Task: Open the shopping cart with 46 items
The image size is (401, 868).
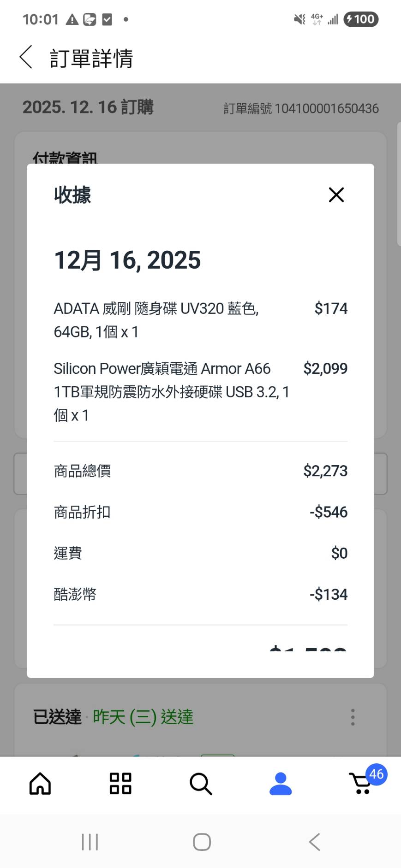Action: coord(362,784)
